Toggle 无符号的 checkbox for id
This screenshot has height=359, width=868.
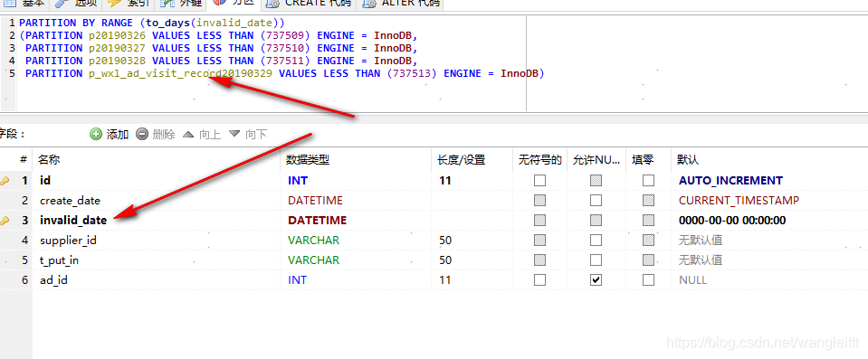point(539,180)
